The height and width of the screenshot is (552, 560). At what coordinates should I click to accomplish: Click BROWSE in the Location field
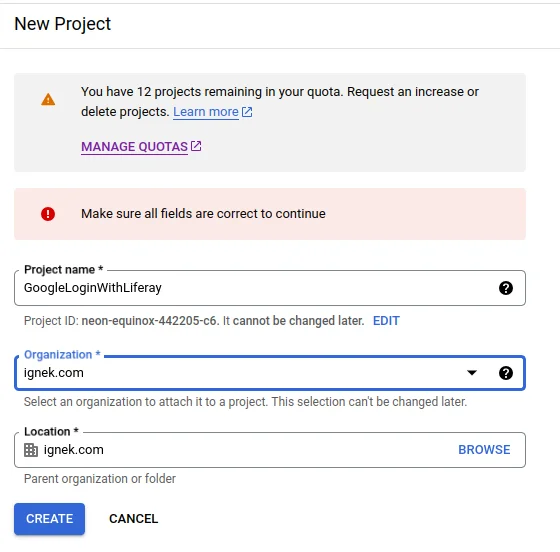(484, 450)
